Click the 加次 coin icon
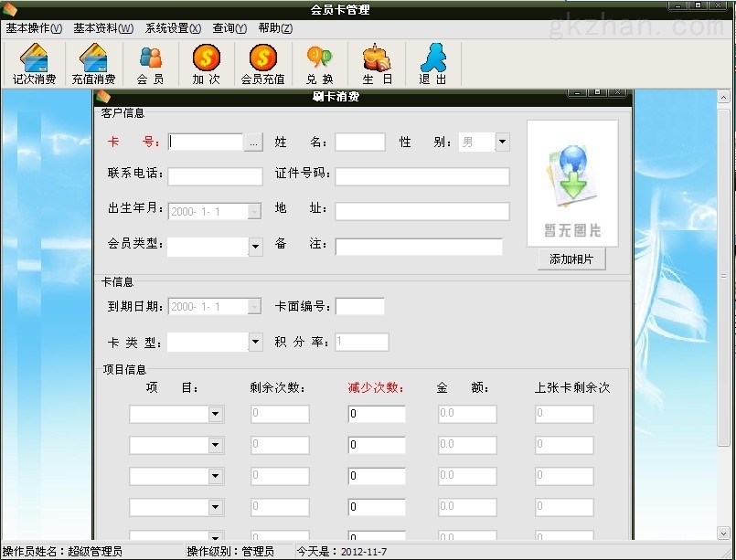Viewport: 736px width, 560px height. (x=206, y=64)
